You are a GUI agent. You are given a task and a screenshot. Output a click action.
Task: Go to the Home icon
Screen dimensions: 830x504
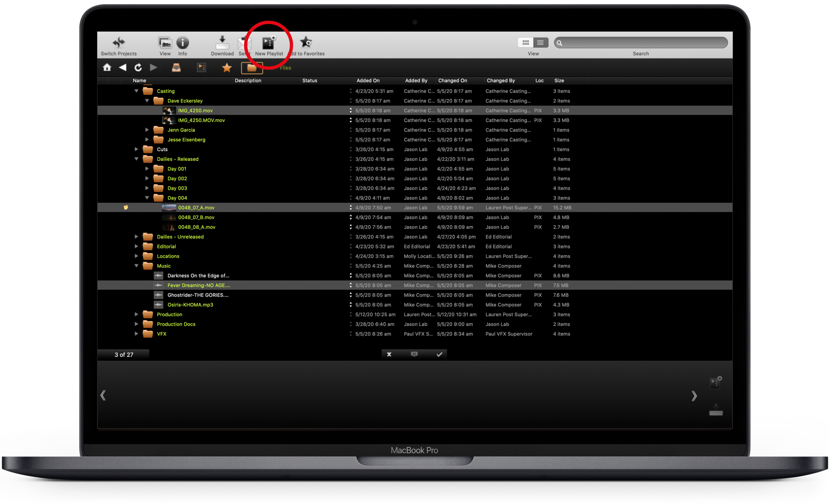point(107,68)
